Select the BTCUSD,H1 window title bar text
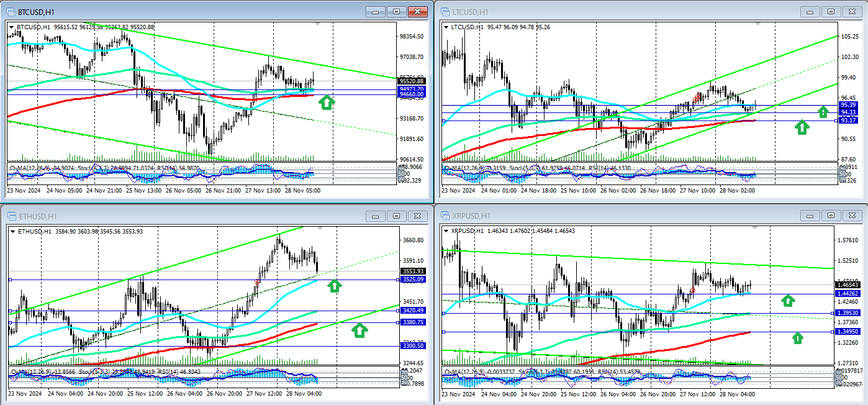 point(35,12)
